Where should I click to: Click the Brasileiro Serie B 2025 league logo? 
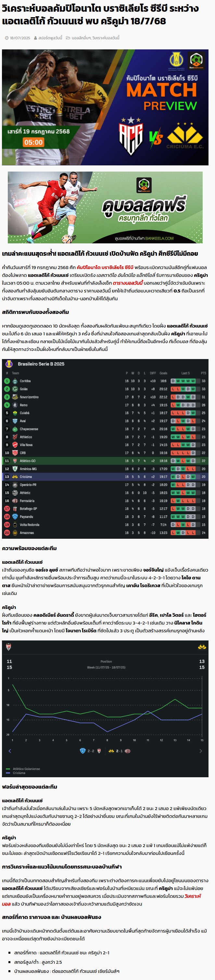pos(9,364)
